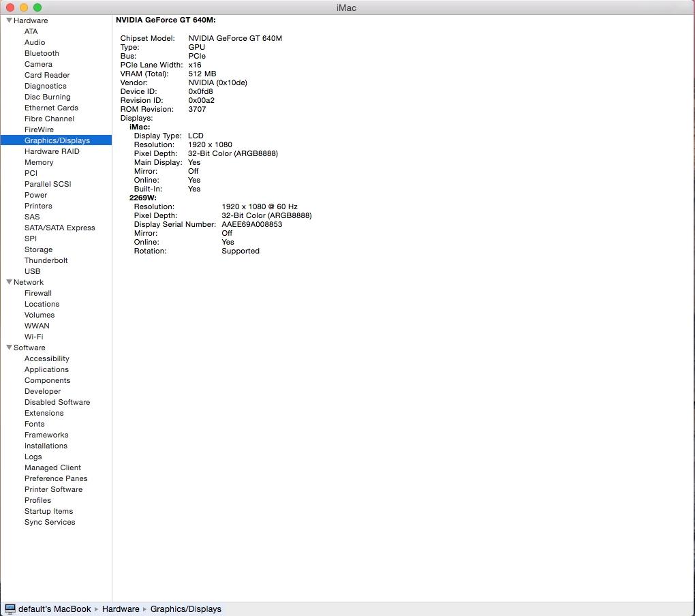Open the Bluetooth hardware section
This screenshot has width=695, height=616.
pyautogui.click(x=41, y=53)
